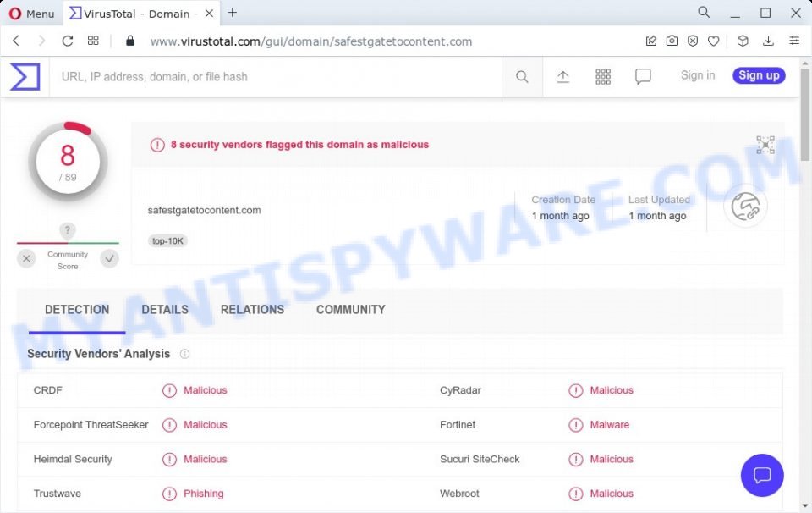Close the VirusTotal browser tab

click(209, 14)
